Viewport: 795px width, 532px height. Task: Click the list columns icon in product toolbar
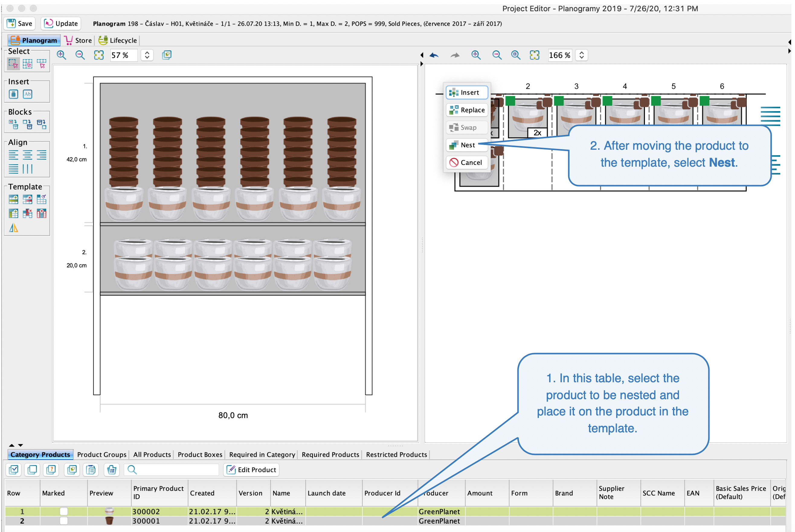(x=91, y=470)
